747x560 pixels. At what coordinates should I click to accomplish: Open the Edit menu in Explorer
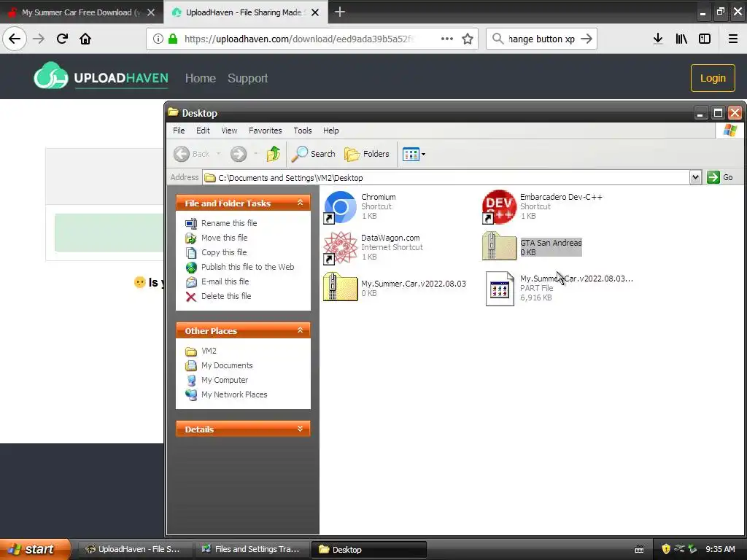203,131
